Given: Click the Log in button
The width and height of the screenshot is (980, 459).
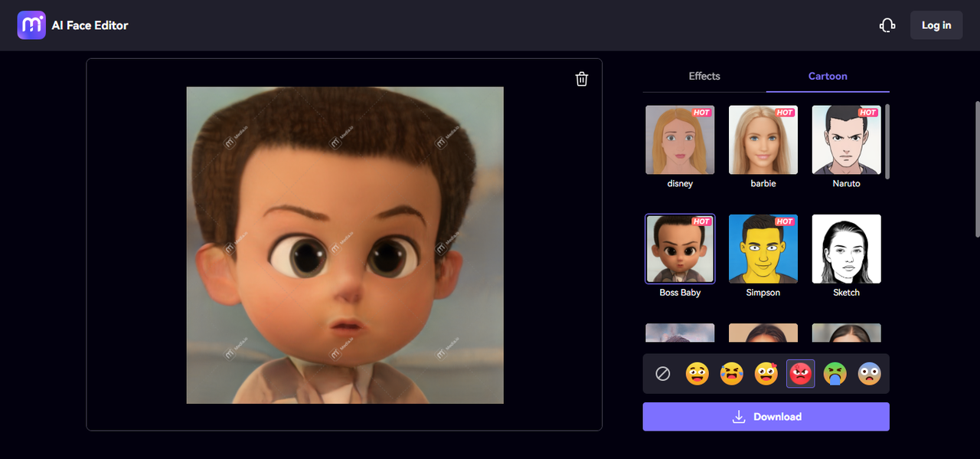Looking at the screenshot, I should pyautogui.click(x=936, y=25).
